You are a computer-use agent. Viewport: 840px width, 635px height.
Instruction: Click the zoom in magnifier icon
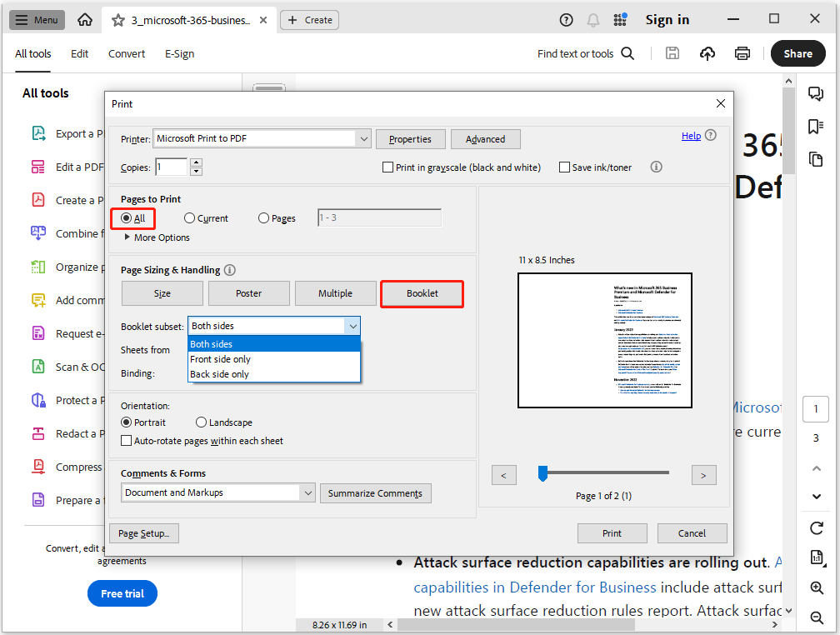[x=817, y=587]
